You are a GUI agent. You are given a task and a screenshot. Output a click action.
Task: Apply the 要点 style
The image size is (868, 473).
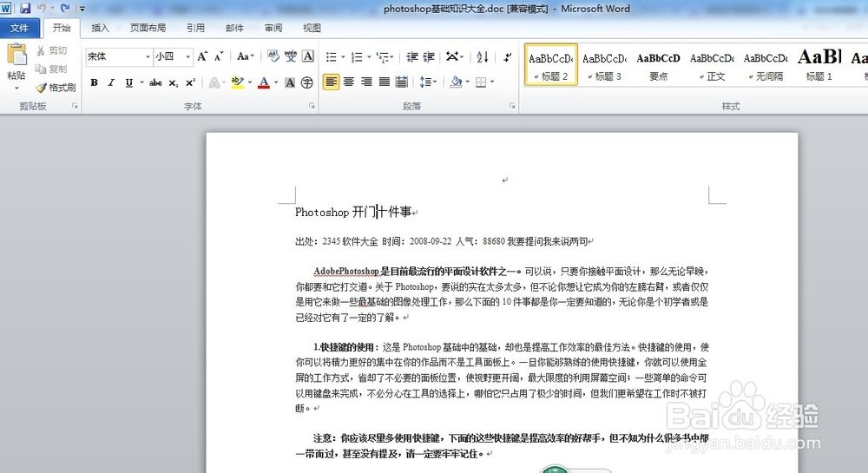tap(658, 65)
